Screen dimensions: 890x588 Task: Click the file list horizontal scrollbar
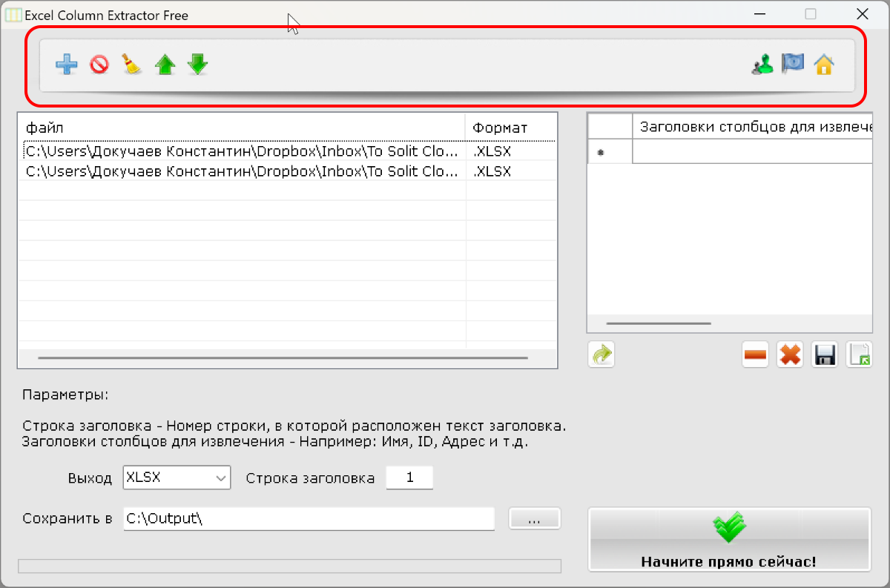point(283,358)
